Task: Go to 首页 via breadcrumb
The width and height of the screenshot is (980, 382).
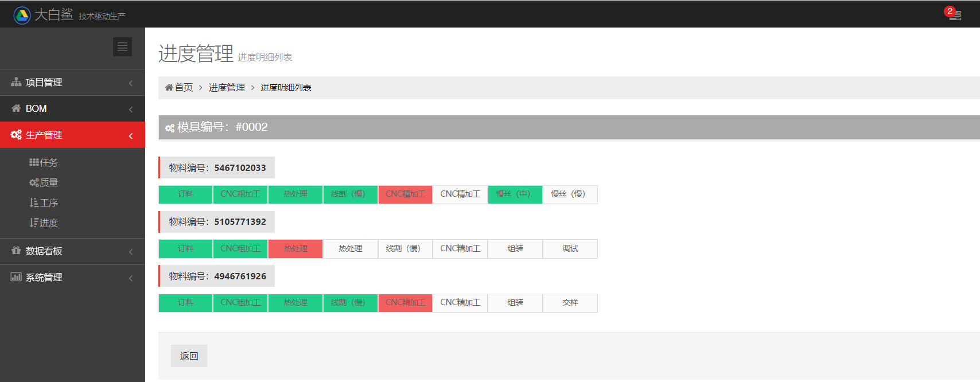Action: (184, 87)
